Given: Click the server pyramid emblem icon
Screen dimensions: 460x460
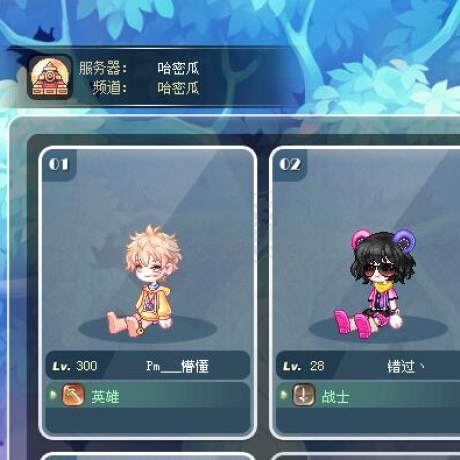Looking at the screenshot, I should pyautogui.click(x=50, y=77).
